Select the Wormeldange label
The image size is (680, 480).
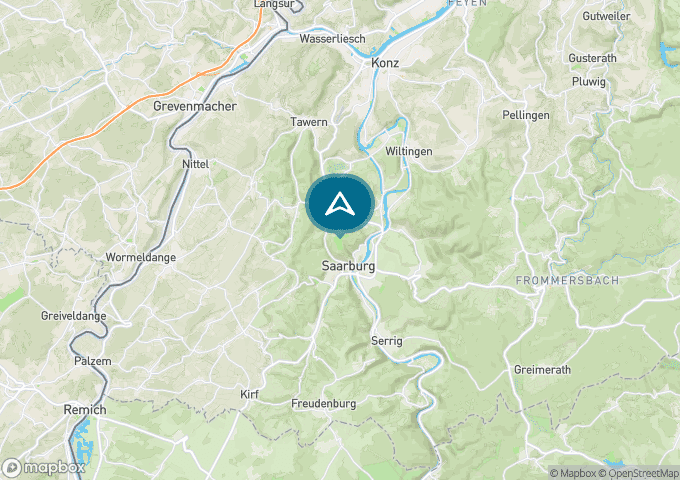[141, 258]
